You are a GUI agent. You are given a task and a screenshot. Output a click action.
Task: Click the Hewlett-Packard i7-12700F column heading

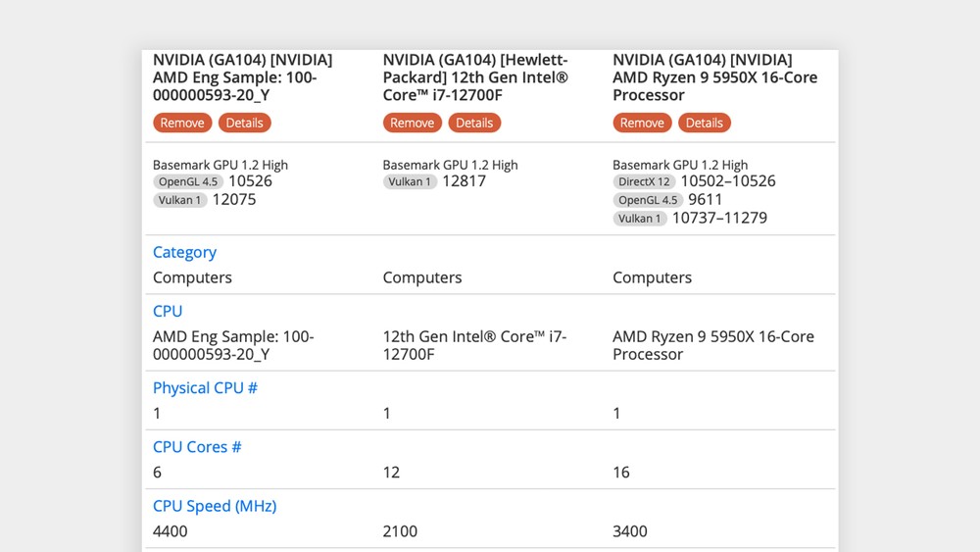(475, 77)
